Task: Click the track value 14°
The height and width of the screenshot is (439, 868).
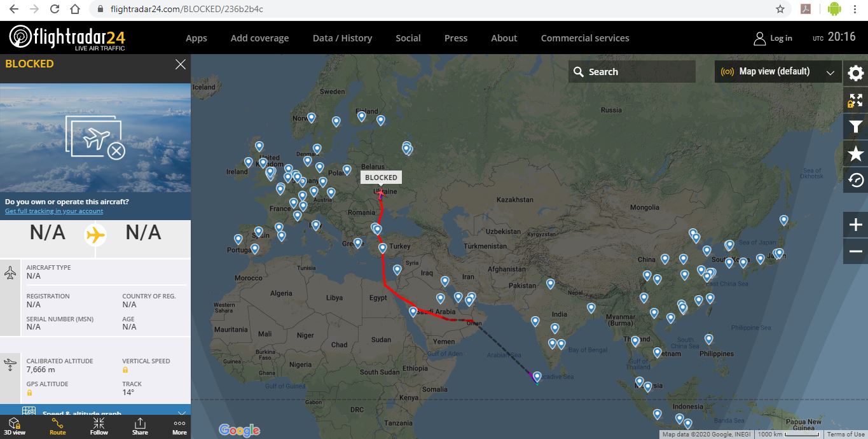Action: coord(128,393)
